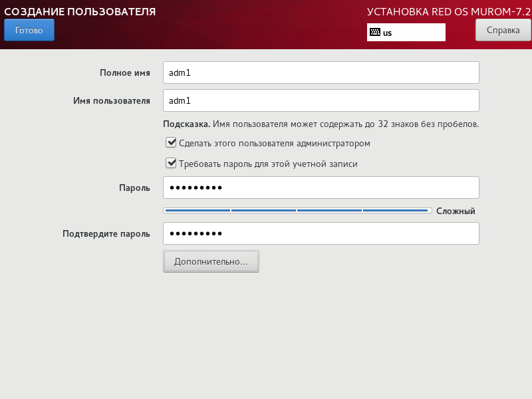Toggle the require password checkbox

[x=171, y=163]
